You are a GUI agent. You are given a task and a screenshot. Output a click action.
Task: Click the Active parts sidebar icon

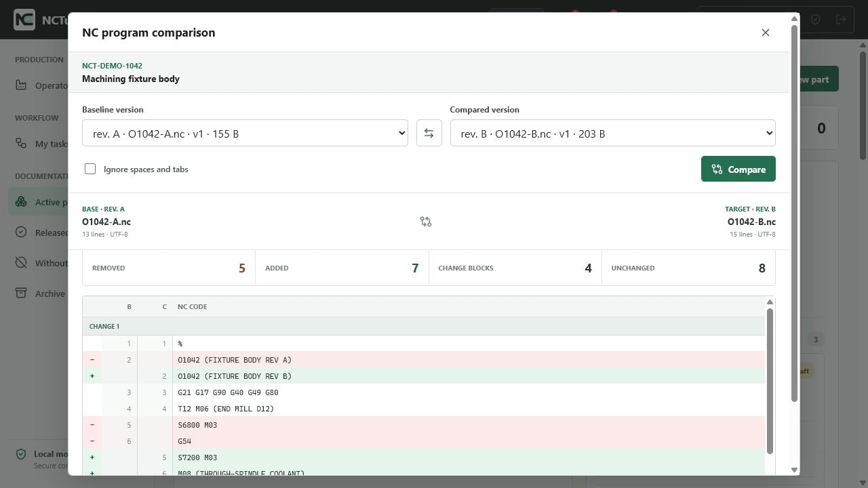(x=21, y=202)
